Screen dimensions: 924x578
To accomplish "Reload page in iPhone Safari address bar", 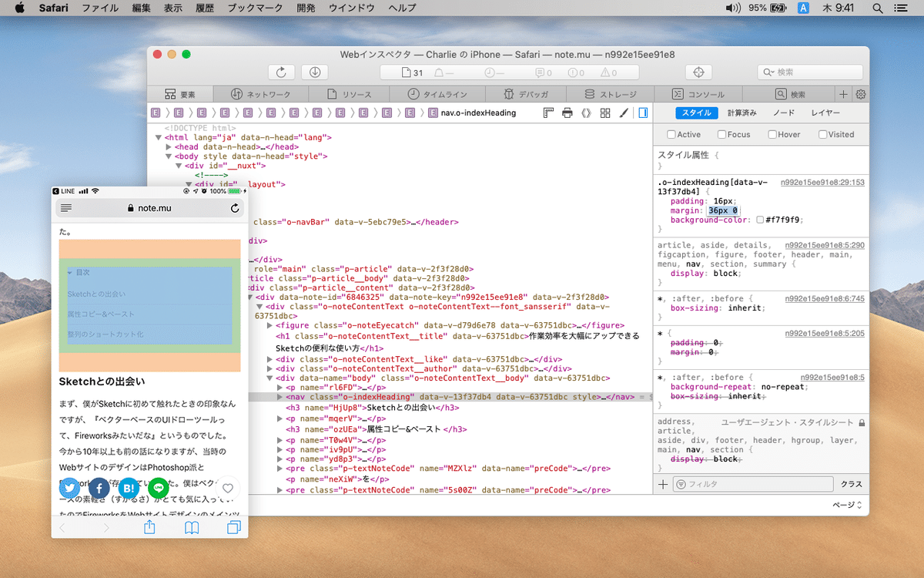I will (x=235, y=208).
